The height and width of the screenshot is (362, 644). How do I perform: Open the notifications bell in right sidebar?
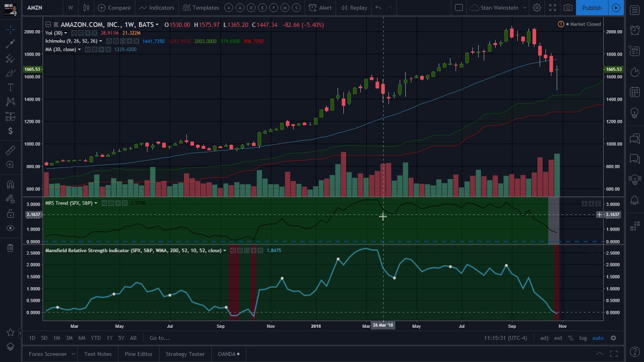[634, 200]
